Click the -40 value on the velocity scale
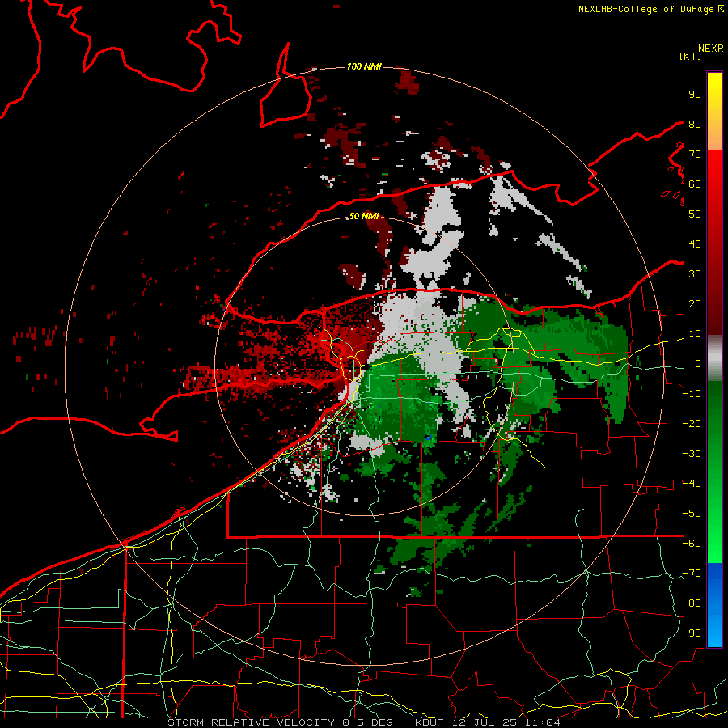This screenshot has width=728, height=728. coord(692,484)
